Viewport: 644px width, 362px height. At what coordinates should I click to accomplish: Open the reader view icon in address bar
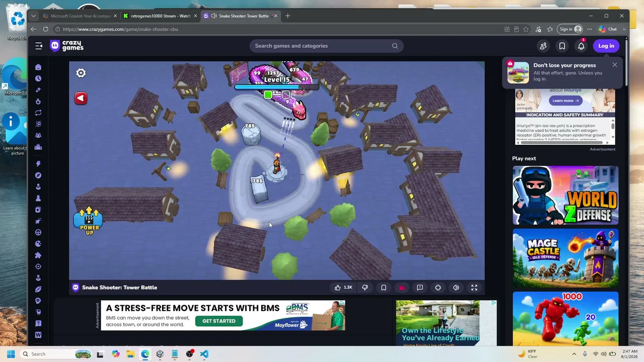[x=516, y=29]
